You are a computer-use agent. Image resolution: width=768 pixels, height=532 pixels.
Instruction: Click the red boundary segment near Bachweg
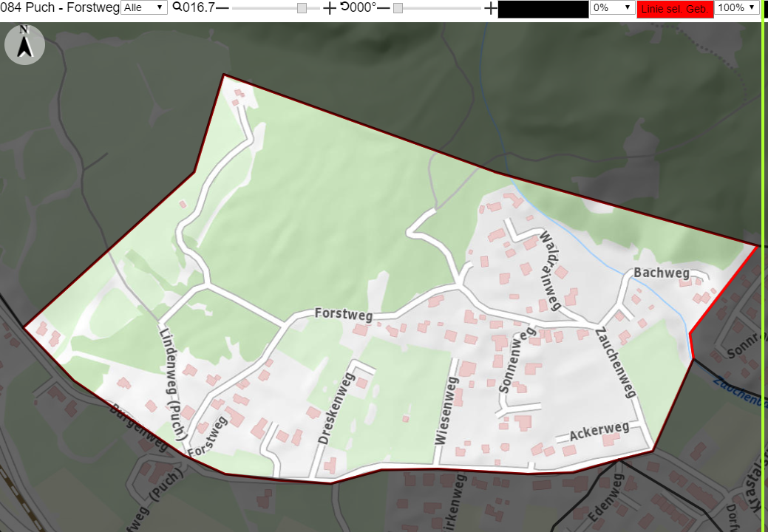pyautogui.click(x=724, y=290)
